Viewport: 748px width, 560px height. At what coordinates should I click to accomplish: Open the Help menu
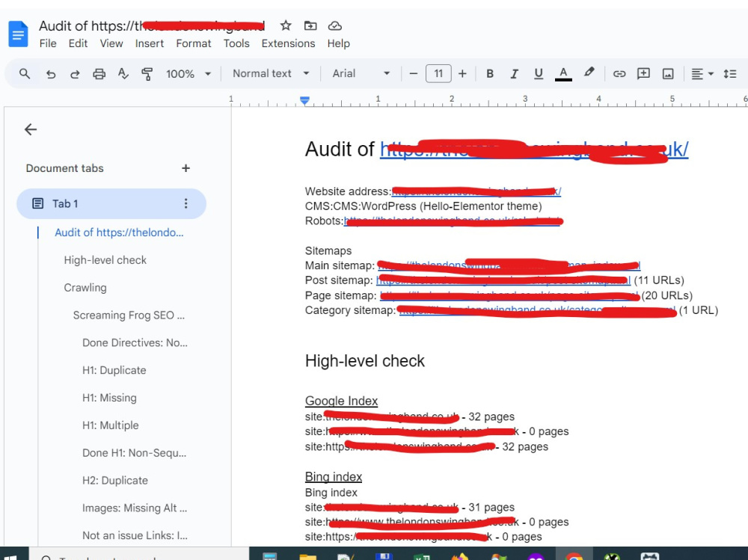tap(339, 43)
